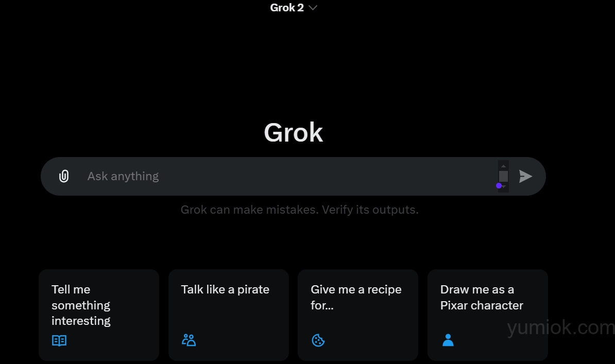
Task: Click the cookie icon on recipe card
Action: pyautogui.click(x=318, y=340)
